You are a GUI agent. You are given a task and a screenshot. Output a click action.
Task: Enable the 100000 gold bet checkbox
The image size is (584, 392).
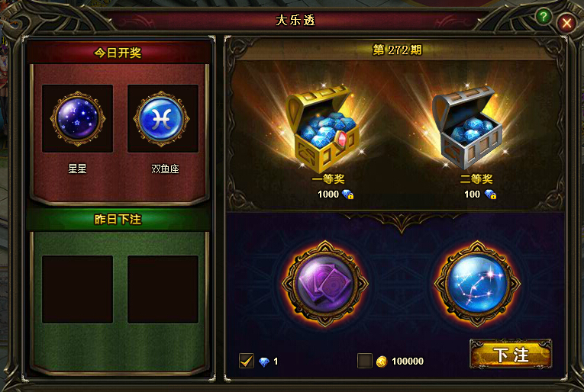365,361
